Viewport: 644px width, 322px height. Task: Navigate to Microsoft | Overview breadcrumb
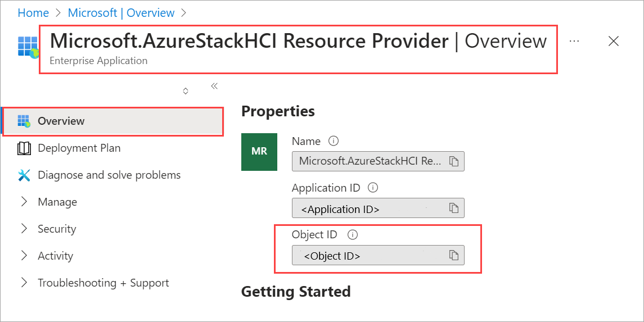pos(121,12)
